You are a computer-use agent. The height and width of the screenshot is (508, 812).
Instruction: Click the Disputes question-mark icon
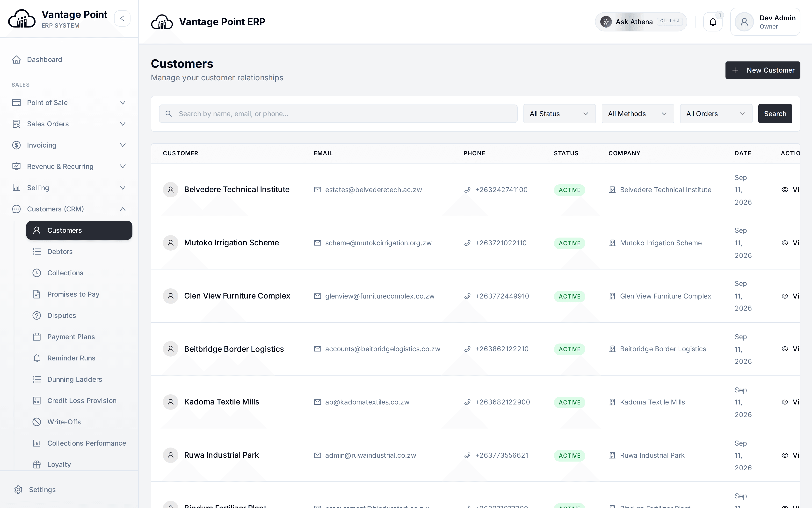click(36, 315)
